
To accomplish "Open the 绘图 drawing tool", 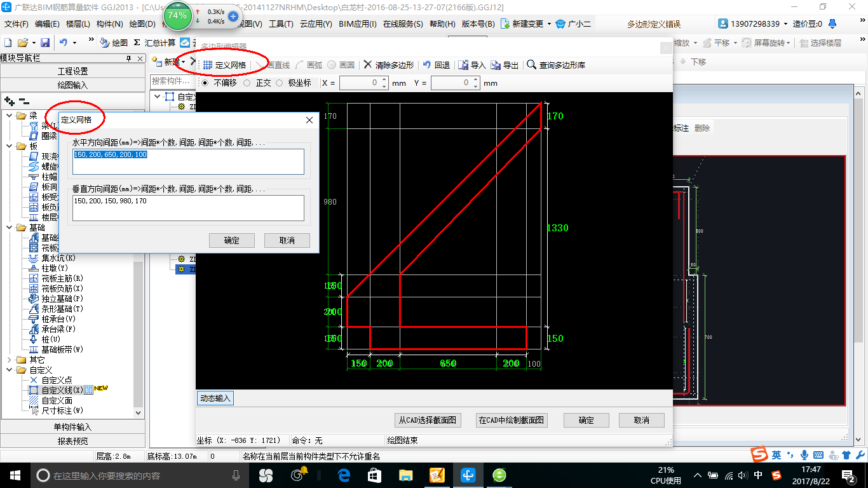I will pyautogui.click(x=114, y=43).
